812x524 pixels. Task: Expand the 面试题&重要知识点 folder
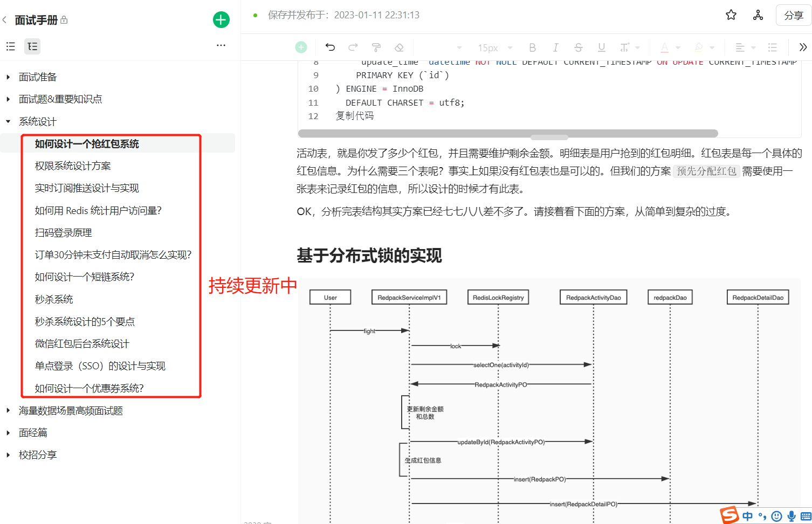coord(8,99)
